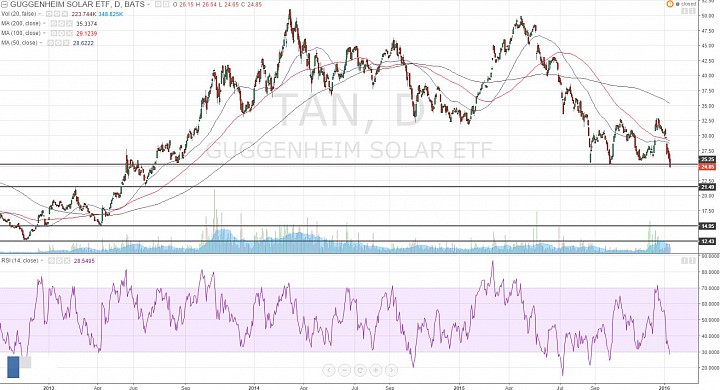Viewport: 720px width, 390px height.
Task: Open the MA (50, close) dropdown arrow
Action: click(x=41, y=43)
